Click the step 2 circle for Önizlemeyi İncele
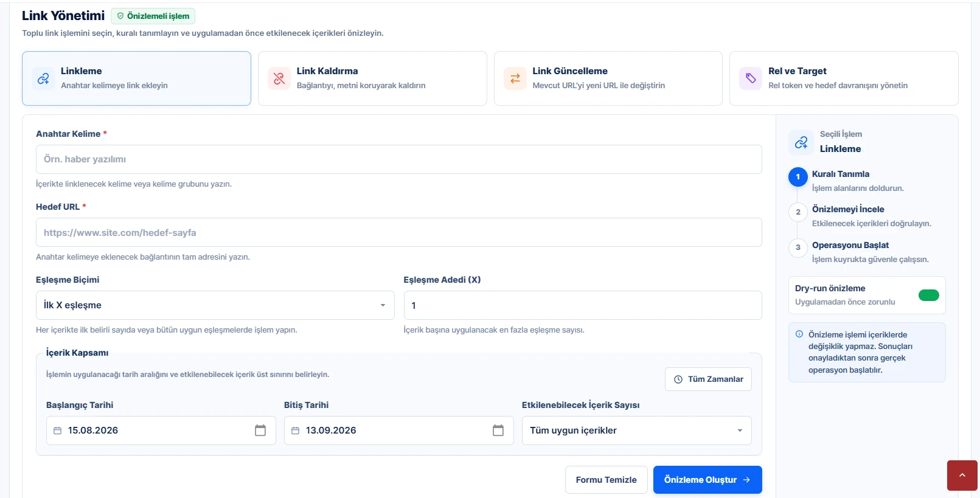The height and width of the screenshot is (498, 980). [798, 212]
